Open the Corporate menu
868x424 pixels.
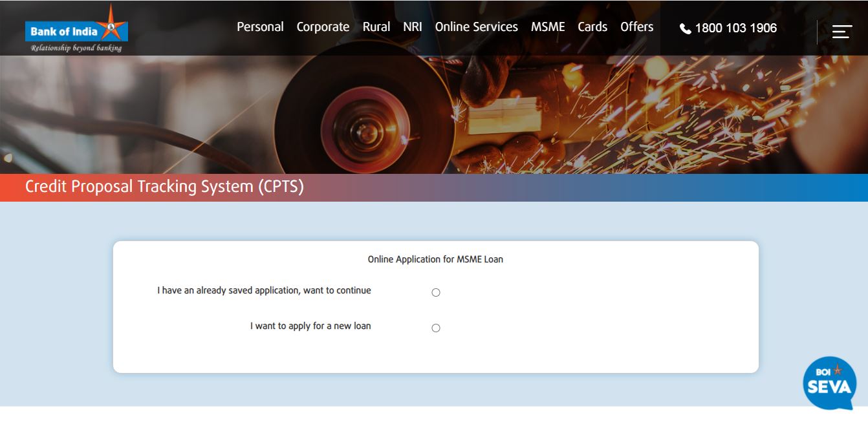(x=323, y=27)
